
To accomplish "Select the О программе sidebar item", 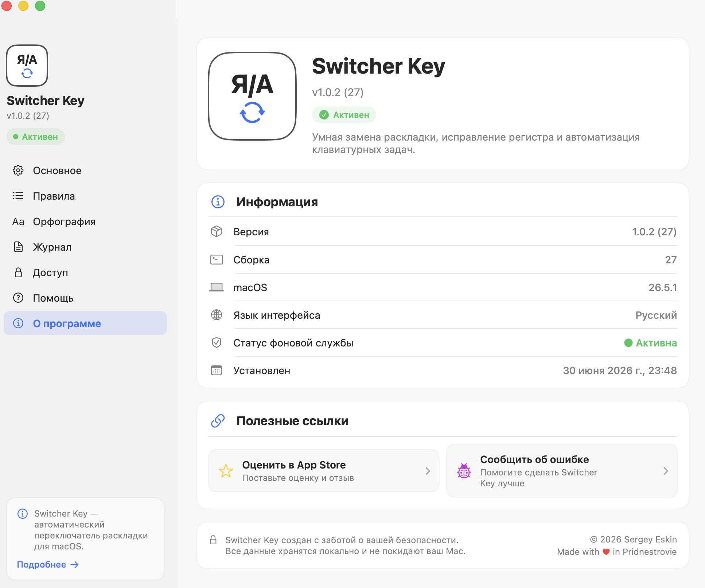I will click(85, 323).
